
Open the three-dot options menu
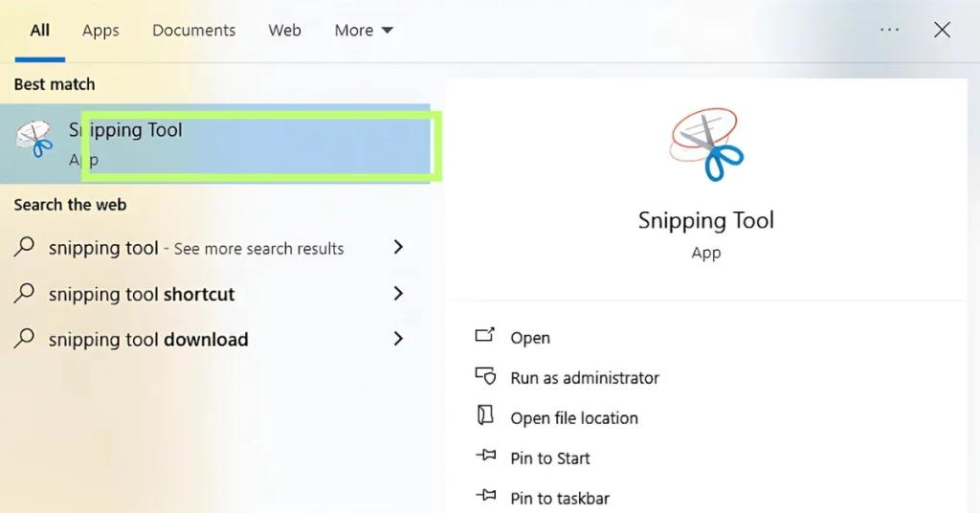pyautogui.click(x=889, y=30)
